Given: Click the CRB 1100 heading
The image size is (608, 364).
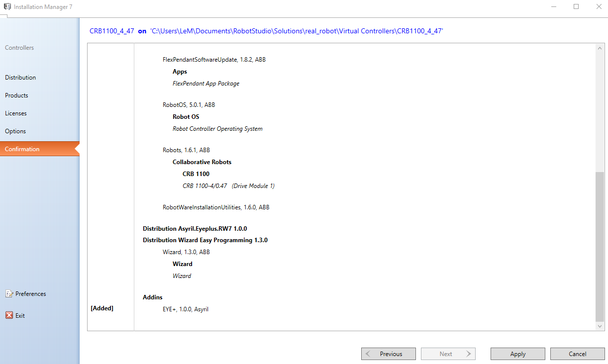Looking at the screenshot, I should click(196, 174).
